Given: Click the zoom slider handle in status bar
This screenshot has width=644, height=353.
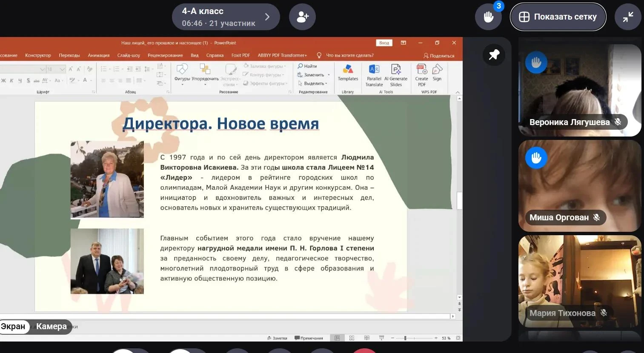Looking at the screenshot, I should coord(405,338).
